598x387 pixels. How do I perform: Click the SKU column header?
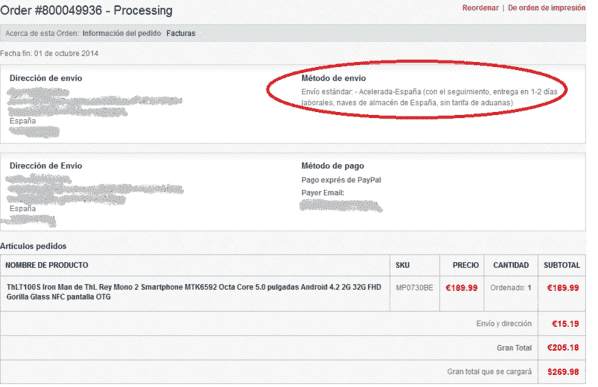pos(402,265)
